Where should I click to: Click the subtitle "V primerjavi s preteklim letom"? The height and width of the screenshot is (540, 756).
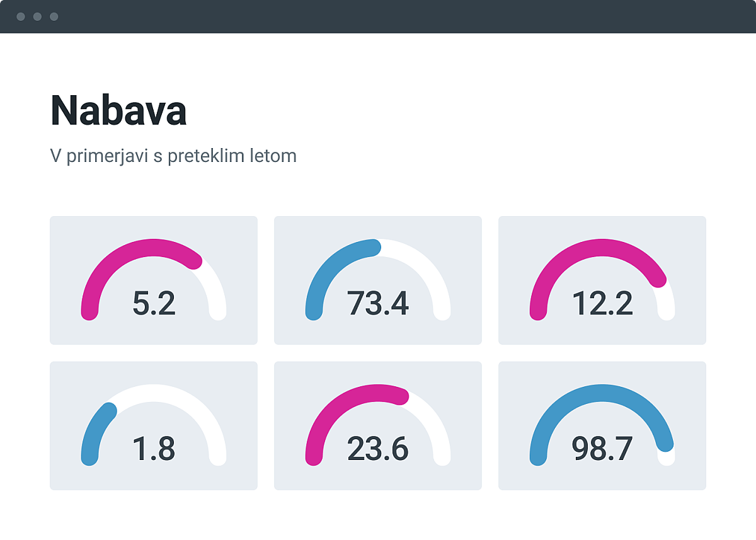pos(173,156)
